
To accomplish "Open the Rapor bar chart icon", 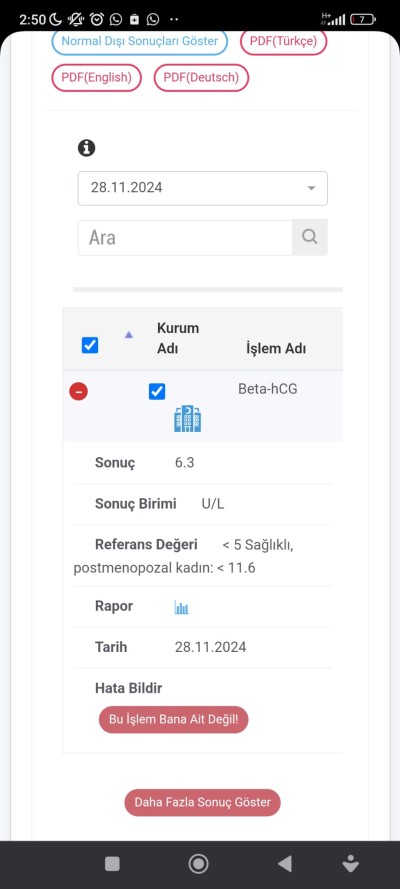I will click(x=181, y=608).
